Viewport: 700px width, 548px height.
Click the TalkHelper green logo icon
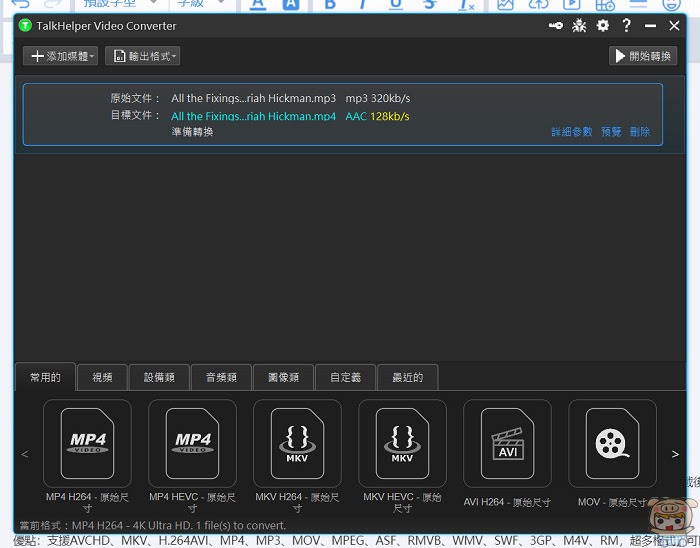(25, 25)
